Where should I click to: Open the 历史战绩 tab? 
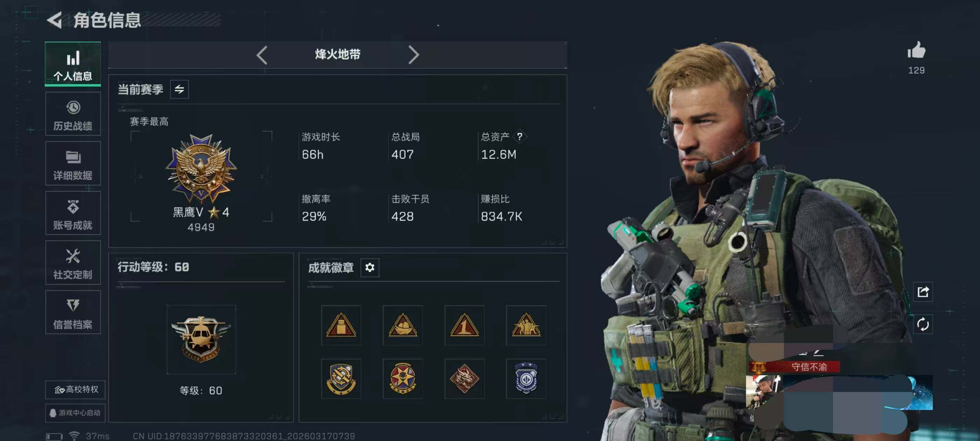73,114
